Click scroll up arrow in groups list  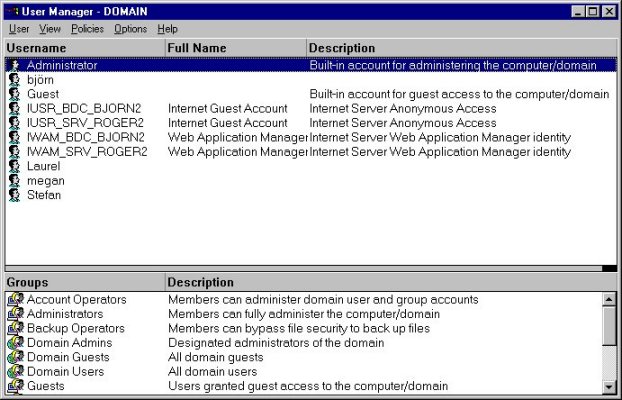click(609, 299)
